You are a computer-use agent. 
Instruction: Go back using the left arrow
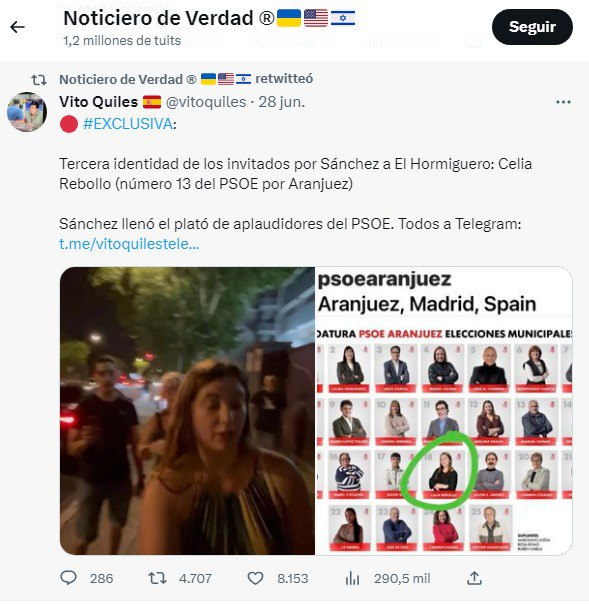17,27
